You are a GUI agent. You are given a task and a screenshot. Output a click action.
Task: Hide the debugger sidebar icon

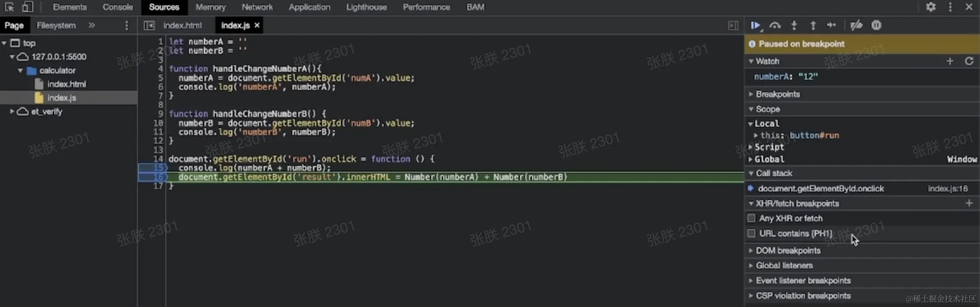click(733, 26)
